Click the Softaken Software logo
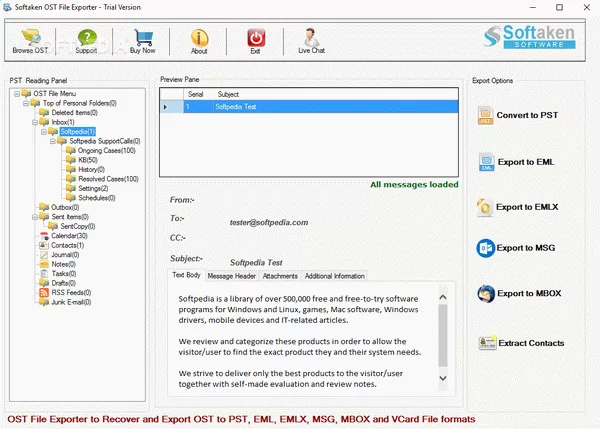Image resolution: width=600 pixels, height=429 pixels. tap(530, 37)
